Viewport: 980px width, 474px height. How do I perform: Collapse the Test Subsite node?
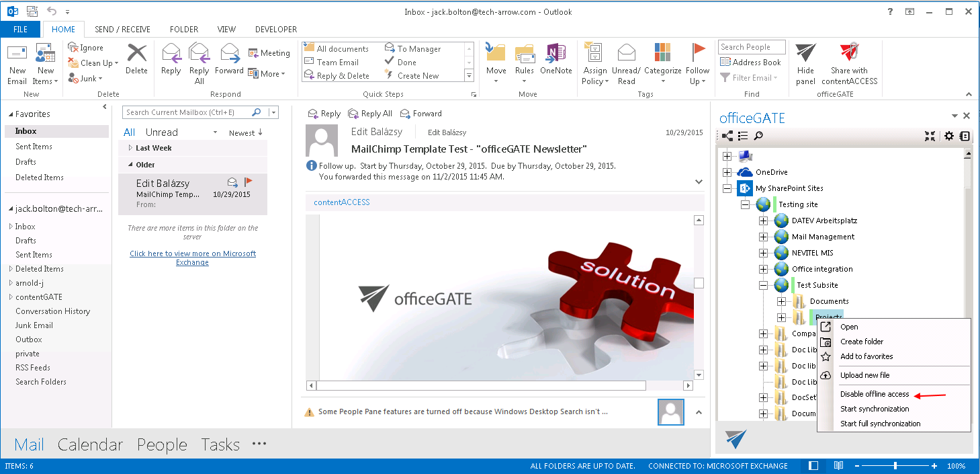click(x=763, y=285)
